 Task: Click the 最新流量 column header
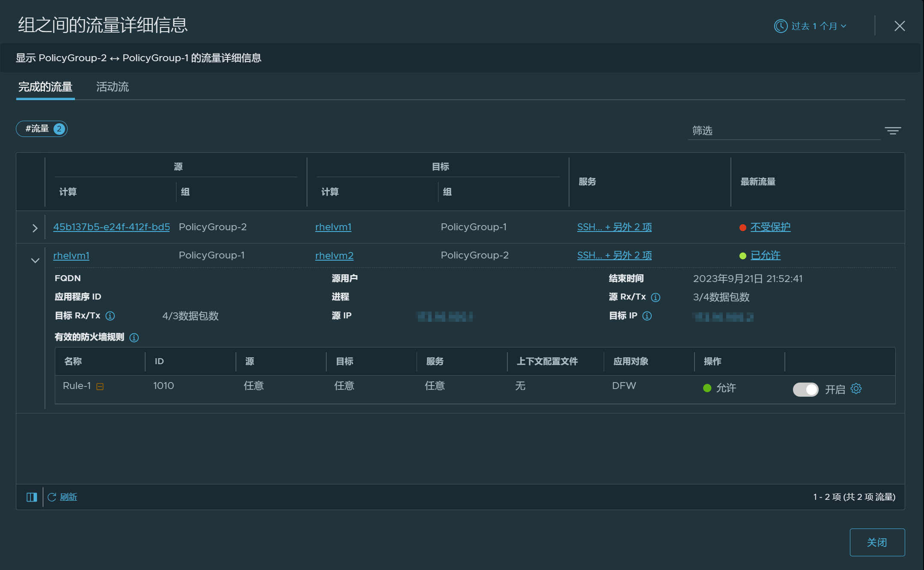point(758,181)
